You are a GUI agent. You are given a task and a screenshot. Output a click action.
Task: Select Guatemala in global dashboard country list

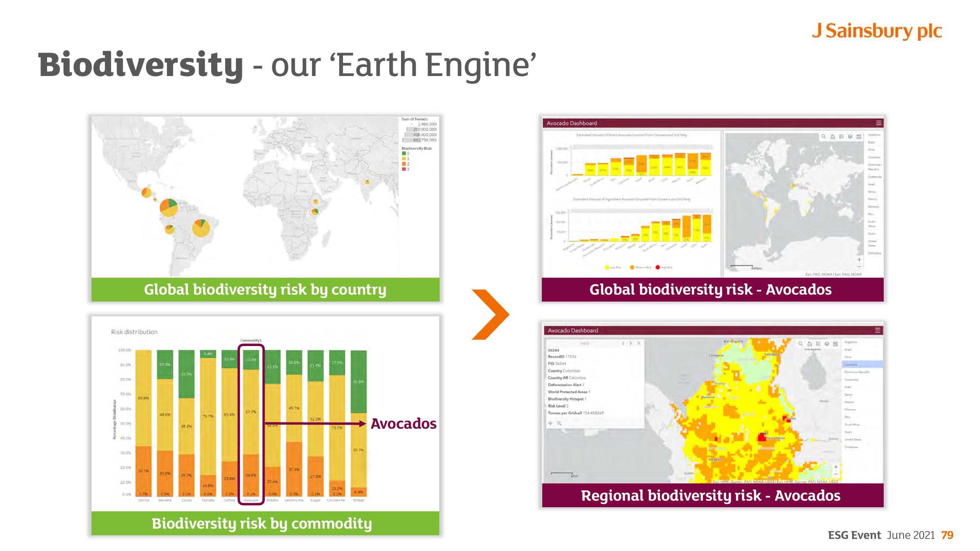[875, 176]
